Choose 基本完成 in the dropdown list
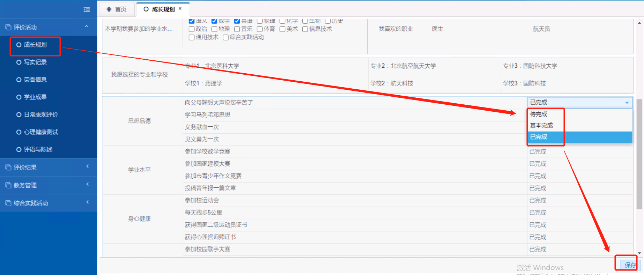 click(579, 126)
